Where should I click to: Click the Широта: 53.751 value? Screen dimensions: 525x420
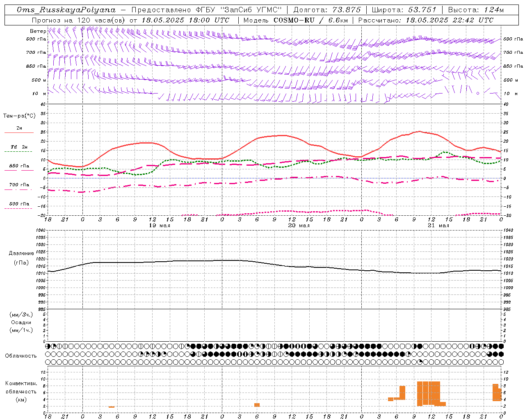(404, 10)
